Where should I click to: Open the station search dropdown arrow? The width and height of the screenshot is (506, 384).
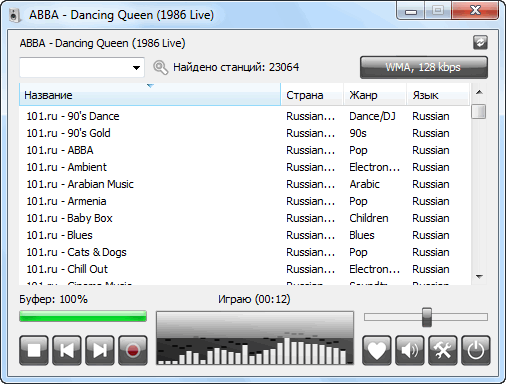point(136,68)
